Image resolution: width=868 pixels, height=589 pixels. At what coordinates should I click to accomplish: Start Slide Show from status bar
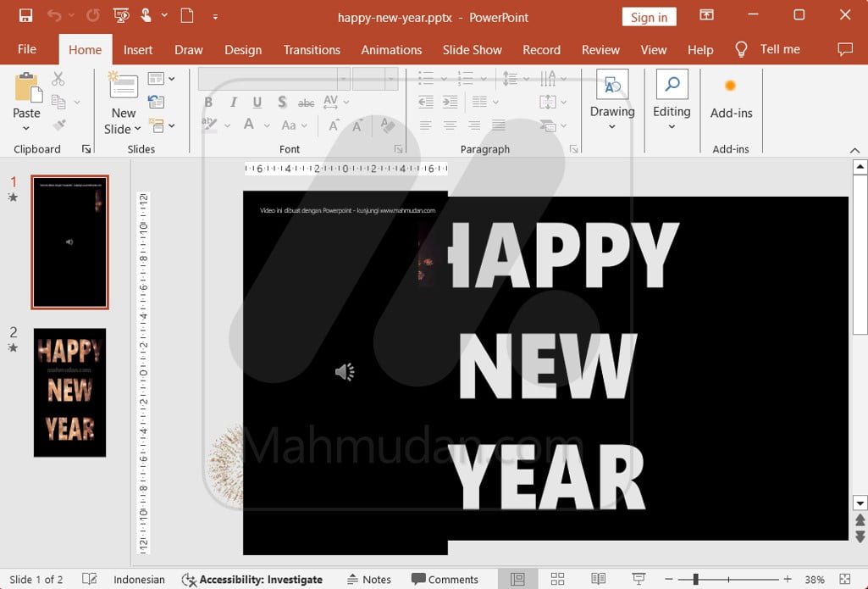click(x=639, y=579)
